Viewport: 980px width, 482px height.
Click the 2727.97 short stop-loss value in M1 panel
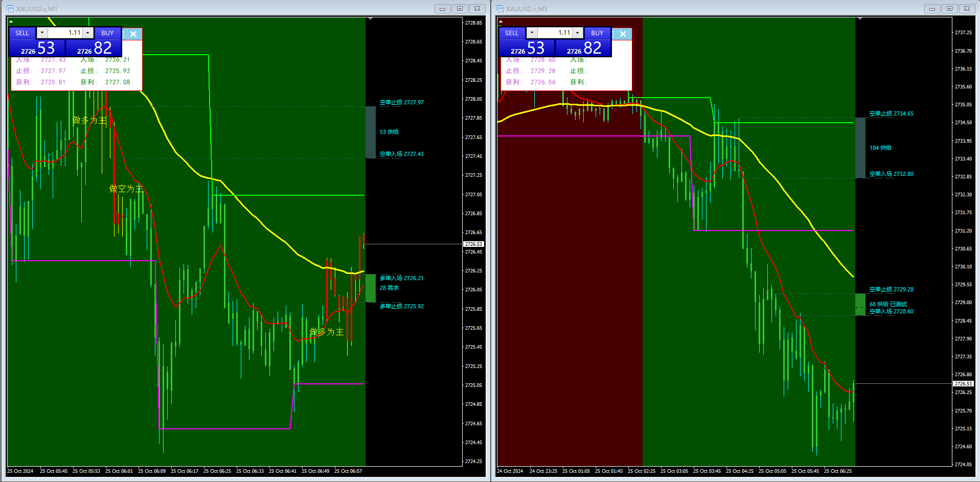pos(53,71)
